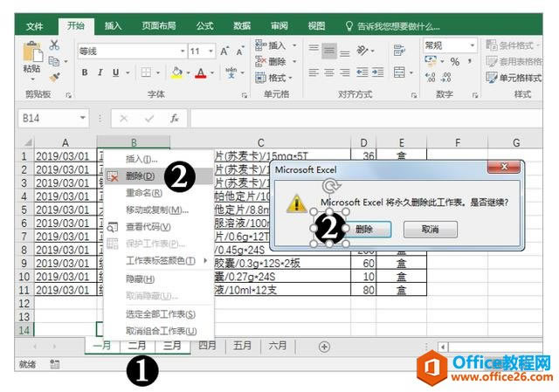Decrease decimal places icon
This screenshot has height=392, width=559.
click(446, 78)
